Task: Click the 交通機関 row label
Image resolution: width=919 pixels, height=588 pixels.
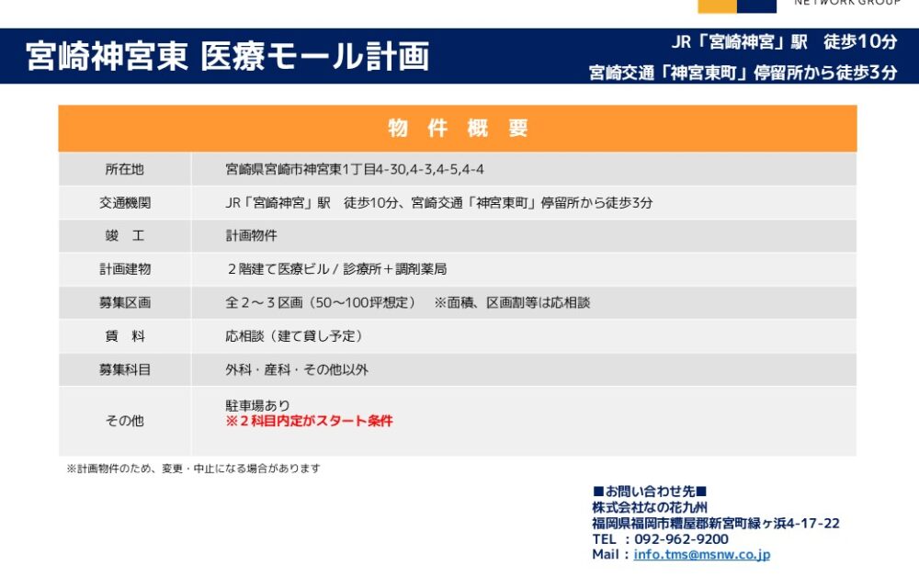Action: [x=124, y=203]
